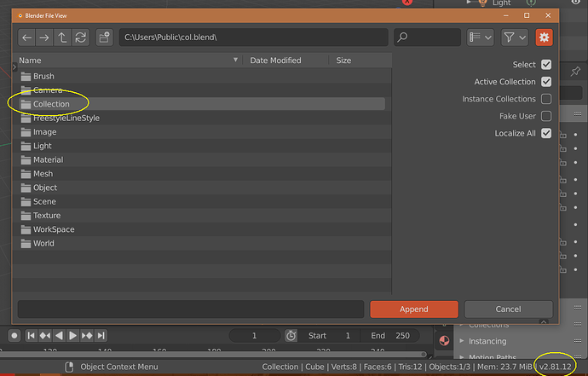Open the World folder
This screenshot has height=376, width=588.
coord(202,244)
